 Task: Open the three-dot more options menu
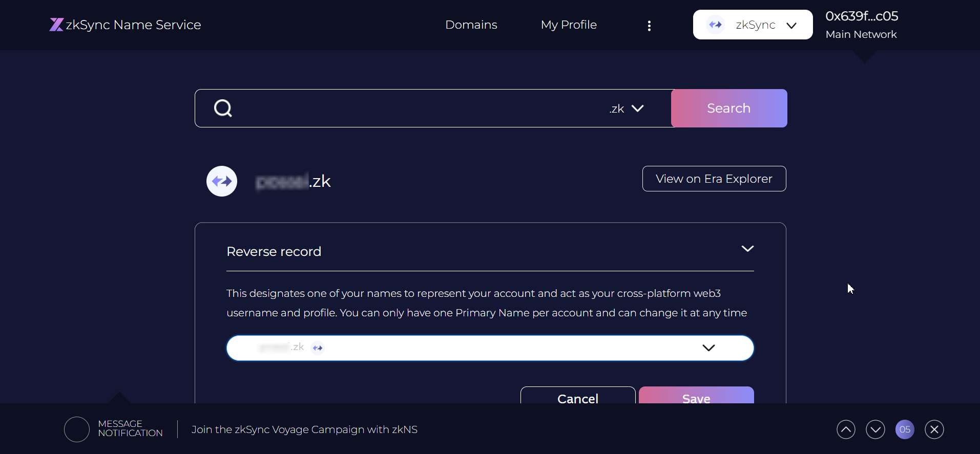point(649,26)
